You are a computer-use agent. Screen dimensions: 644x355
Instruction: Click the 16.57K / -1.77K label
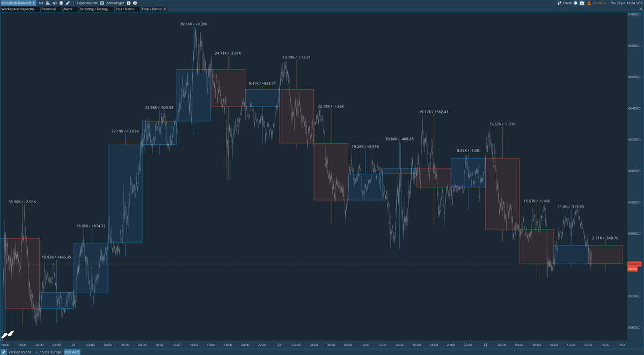pyautogui.click(x=502, y=124)
